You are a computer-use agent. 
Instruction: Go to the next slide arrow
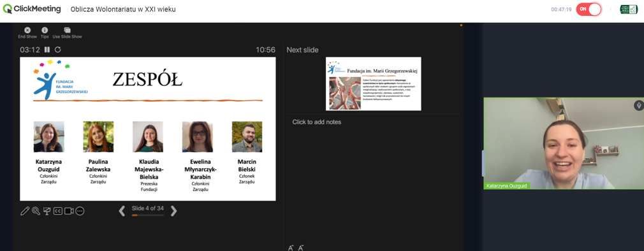(173, 211)
